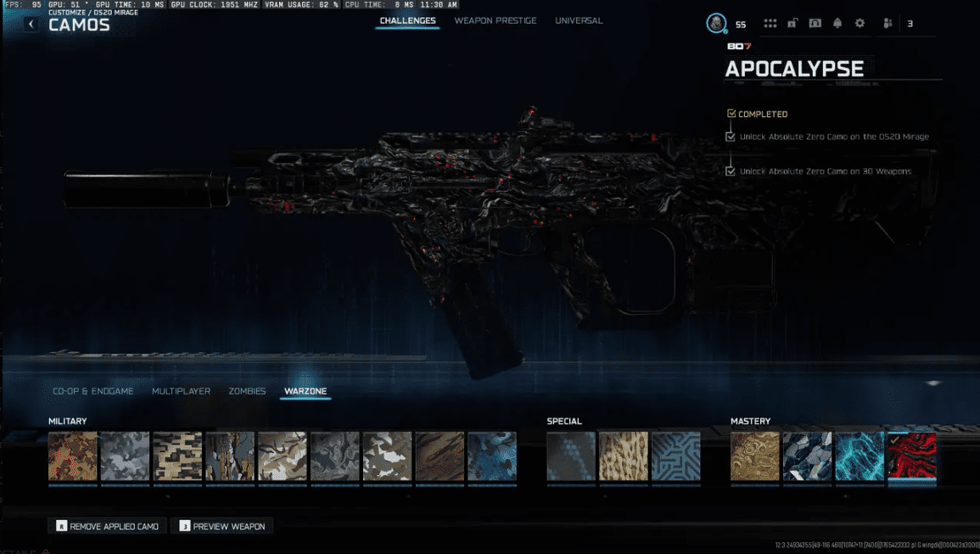This screenshot has width=980, height=554.
Task: Open settings gear
Action: click(860, 24)
